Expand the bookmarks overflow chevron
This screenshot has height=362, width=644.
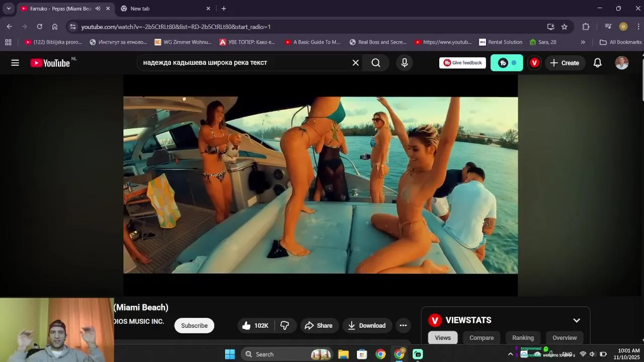[x=583, y=42]
